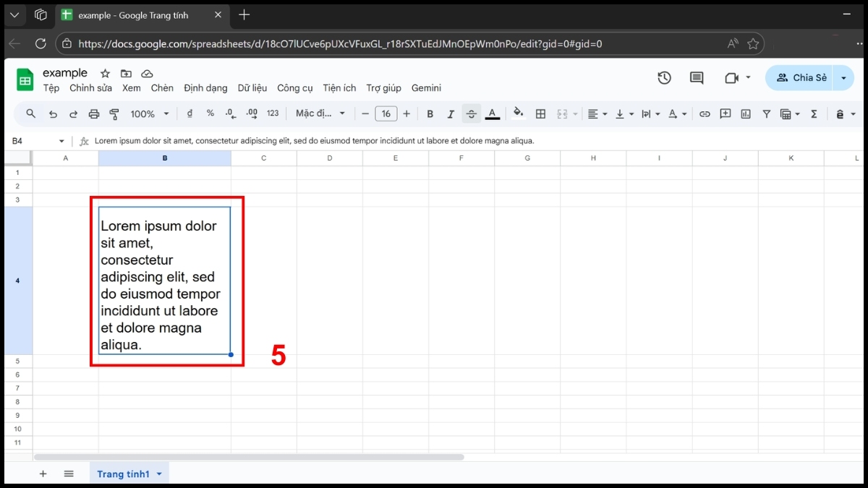Create a filter with the filter icon
This screenshot has width=868, height=488.
[x=766, y=114]
